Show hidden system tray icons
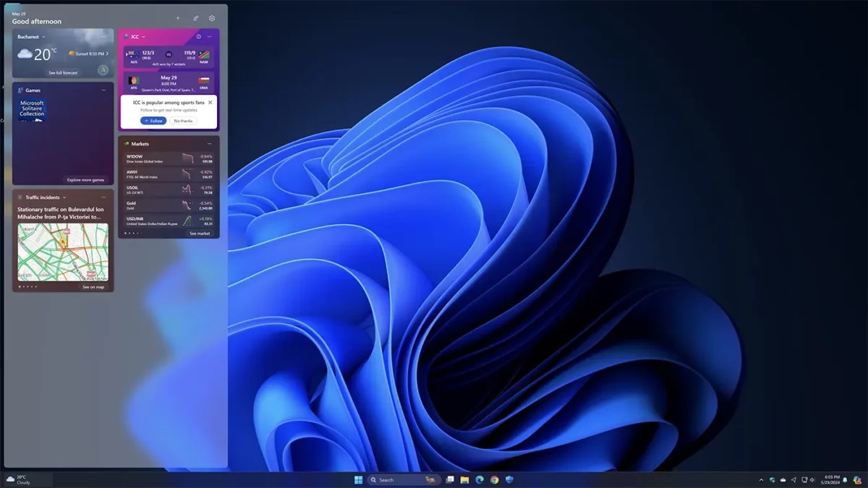868x488 pixels. pyautogui.click(x=761, y=479)
